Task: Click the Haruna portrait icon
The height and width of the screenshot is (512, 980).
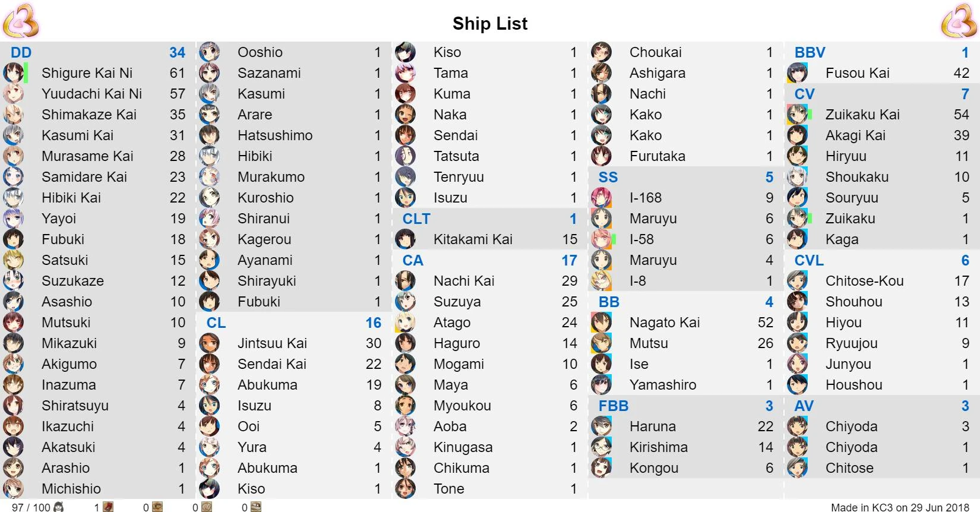Action: (x=601, y=426)
